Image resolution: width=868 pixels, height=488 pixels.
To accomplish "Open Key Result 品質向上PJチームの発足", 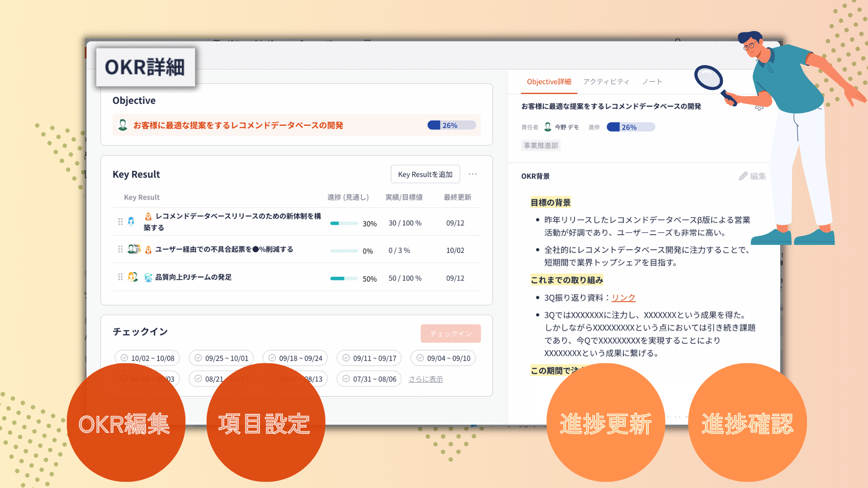I will (193, 277).
